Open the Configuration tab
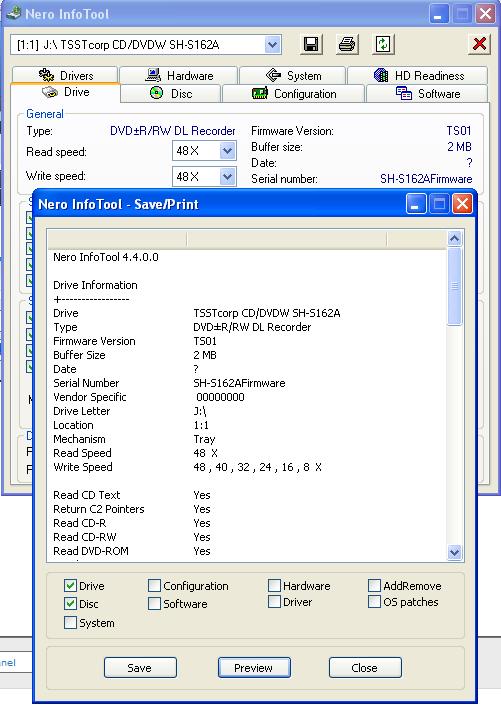The width and height of the screenshot is (501, 707). 294,94
